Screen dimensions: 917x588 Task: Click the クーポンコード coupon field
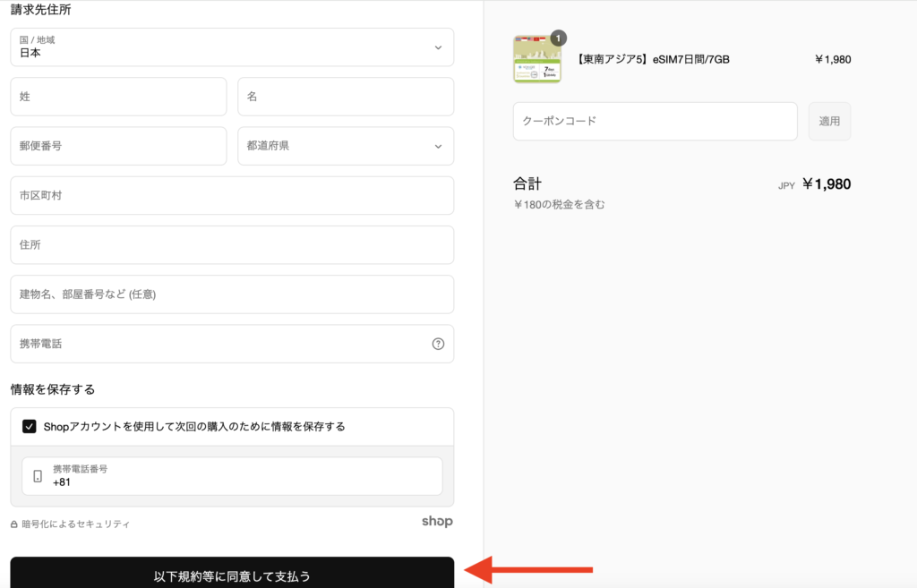655,121
